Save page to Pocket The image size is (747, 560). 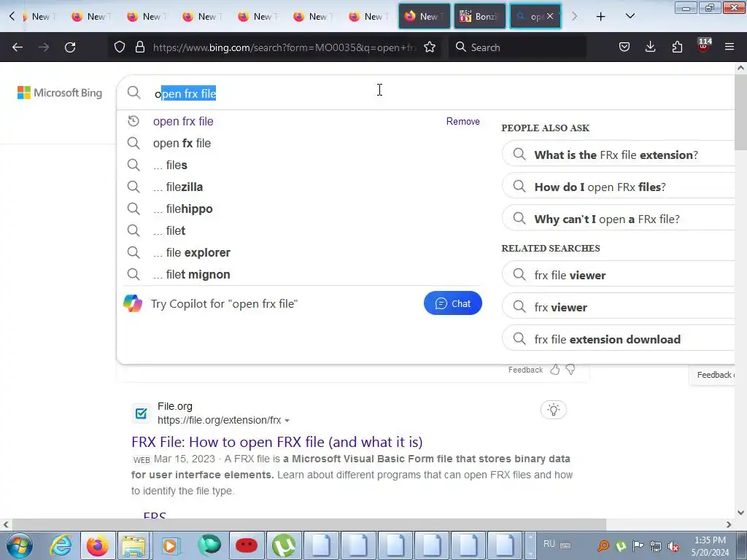pyautogui.click(x=624, y=47)
